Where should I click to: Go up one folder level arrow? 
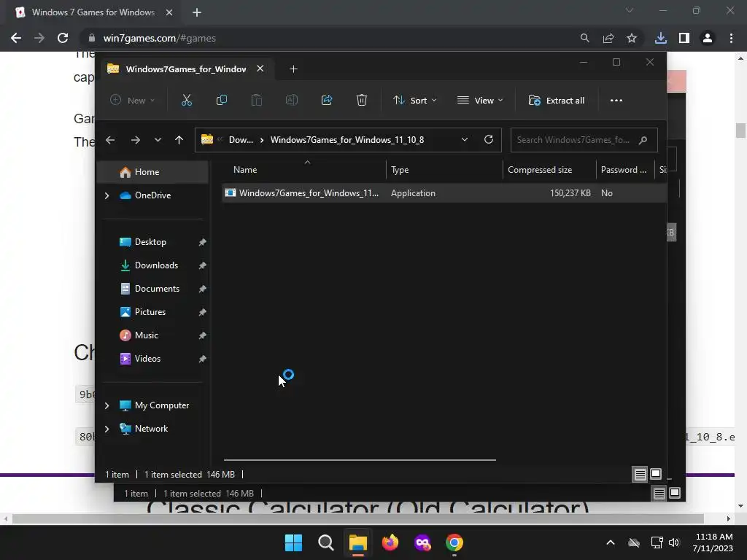tap(179, 140)
